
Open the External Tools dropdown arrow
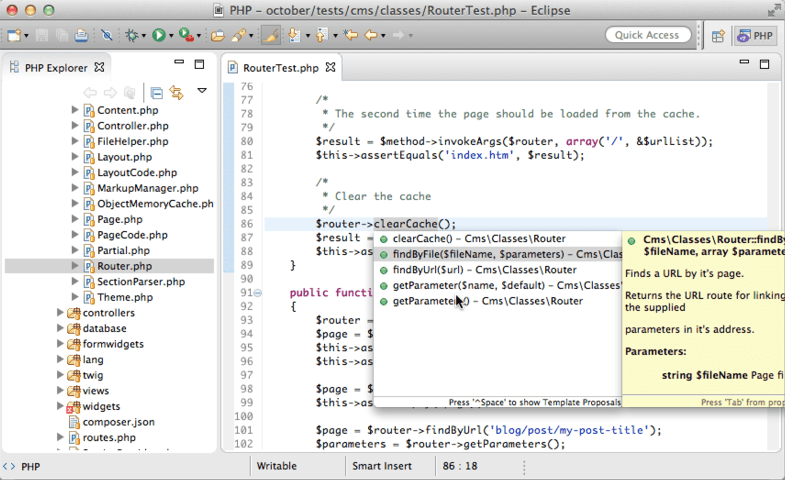199,36
